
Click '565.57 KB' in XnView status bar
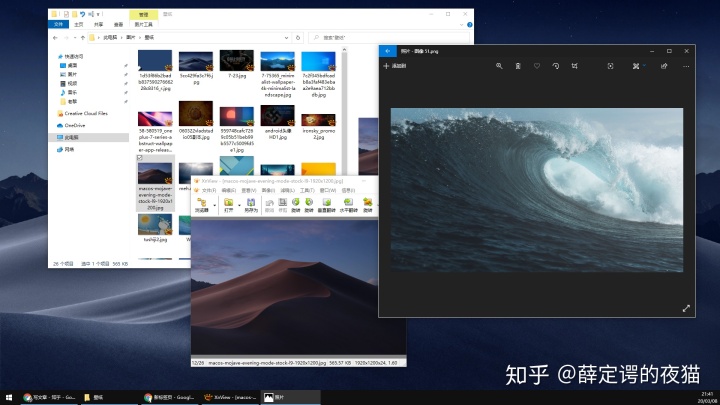pyautogui.click(x=340, y=363)
